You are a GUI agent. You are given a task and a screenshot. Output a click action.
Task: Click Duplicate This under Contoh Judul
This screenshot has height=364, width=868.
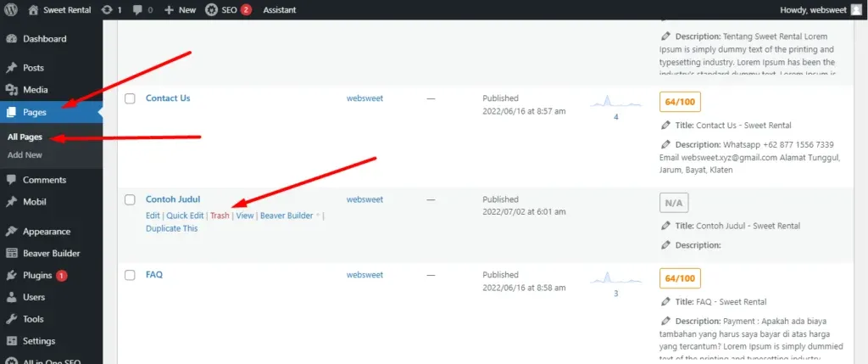coord(171,228)
